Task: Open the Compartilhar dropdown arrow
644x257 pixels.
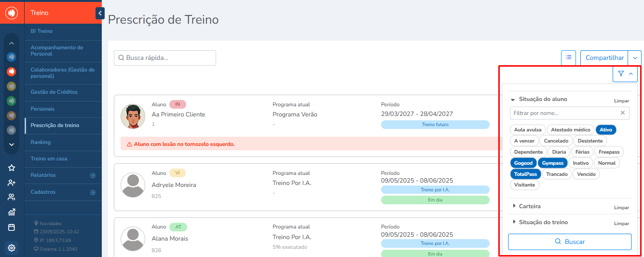Action: (x=635, y=58)
